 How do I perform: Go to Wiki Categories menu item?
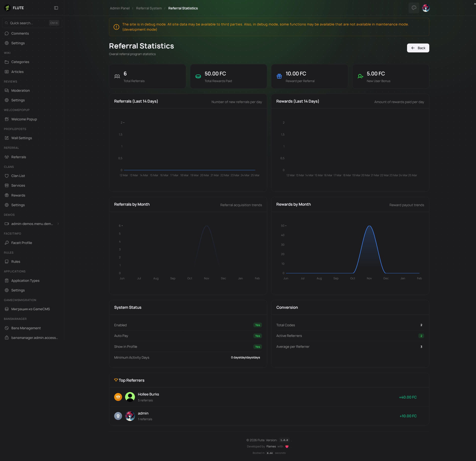[x=20, y=62]
